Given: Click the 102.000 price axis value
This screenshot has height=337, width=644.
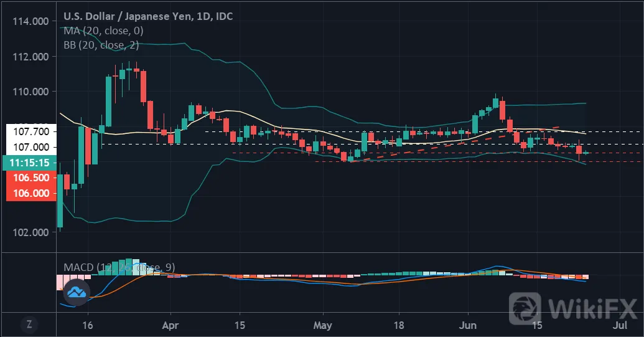Looking at the screenshot, I should tap(30, 232).
